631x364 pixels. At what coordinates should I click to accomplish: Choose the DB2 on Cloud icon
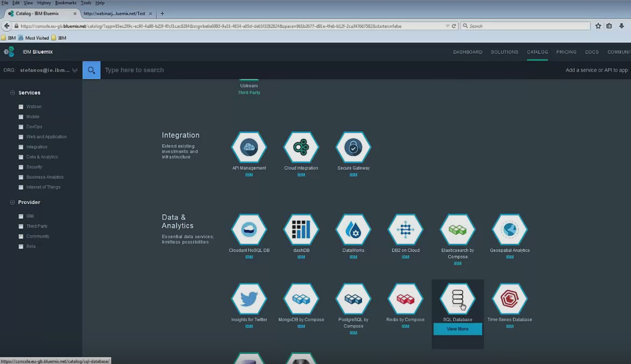click(x=406, y=230)
